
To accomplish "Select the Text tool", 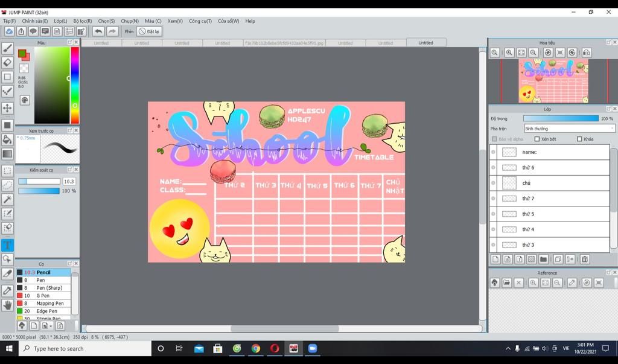I will [x=7, y=245].
